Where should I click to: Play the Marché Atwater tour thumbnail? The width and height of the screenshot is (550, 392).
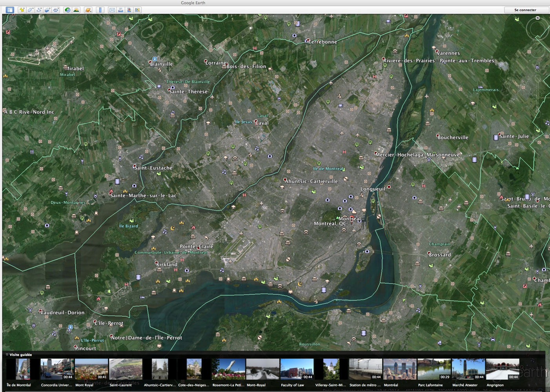tap(468, 369)
